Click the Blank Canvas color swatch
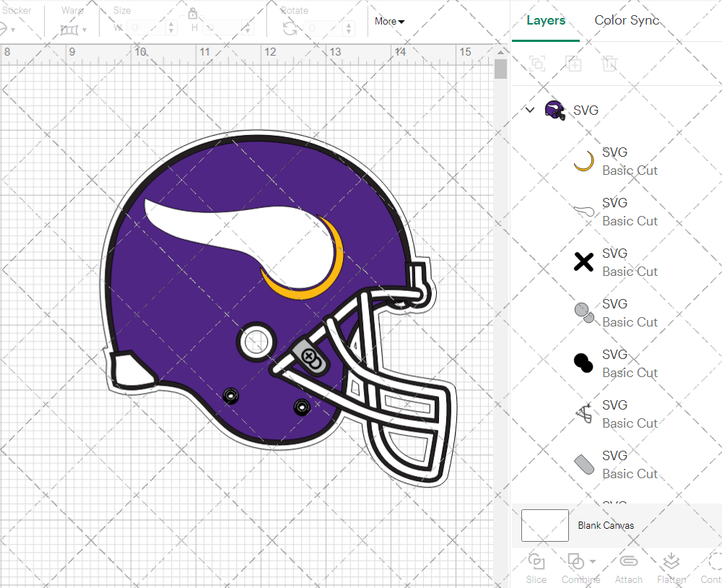722x588 pixels. click(x=544, y=525)
